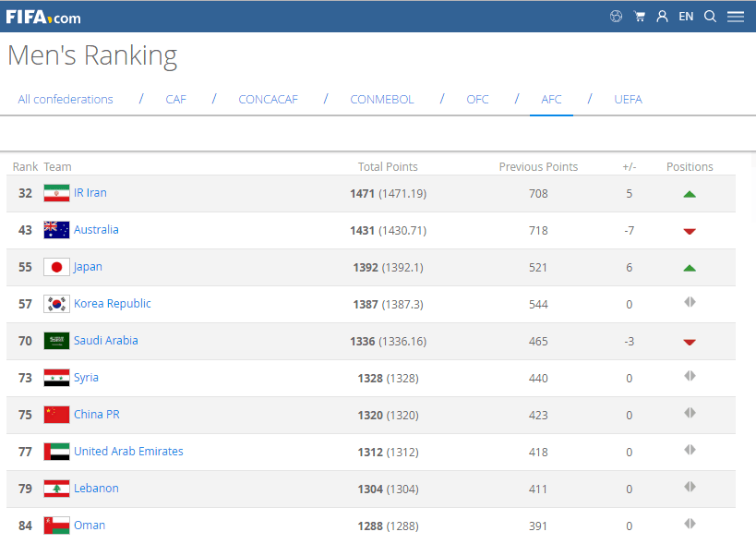Image resolution: width=756 pixels, height=544 pixels.
Task: Select previous points value 411
Action: point(538,489)
